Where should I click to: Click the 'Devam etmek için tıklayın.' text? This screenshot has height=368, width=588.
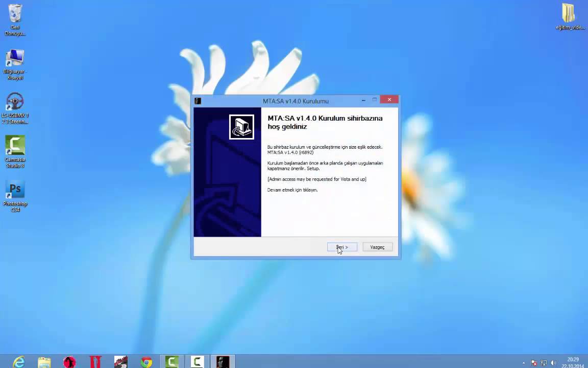pos(292,190)
